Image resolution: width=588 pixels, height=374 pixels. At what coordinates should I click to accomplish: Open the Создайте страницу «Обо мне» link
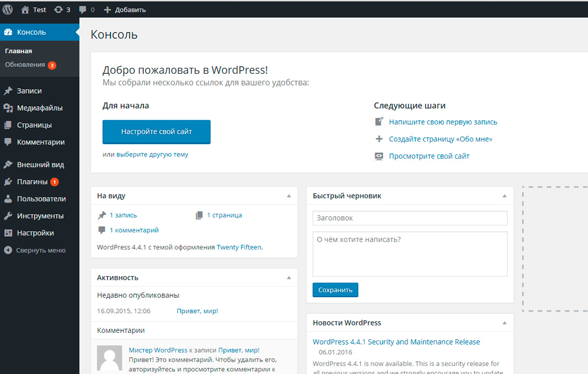click(x=440, y=139)
